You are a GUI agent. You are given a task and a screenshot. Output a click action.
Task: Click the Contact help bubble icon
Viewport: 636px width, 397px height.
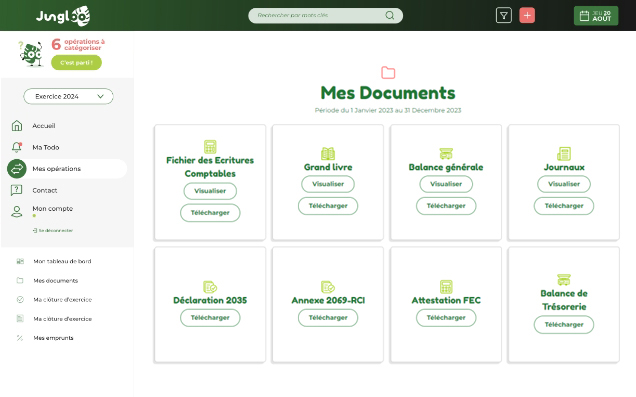pos(17,190)
